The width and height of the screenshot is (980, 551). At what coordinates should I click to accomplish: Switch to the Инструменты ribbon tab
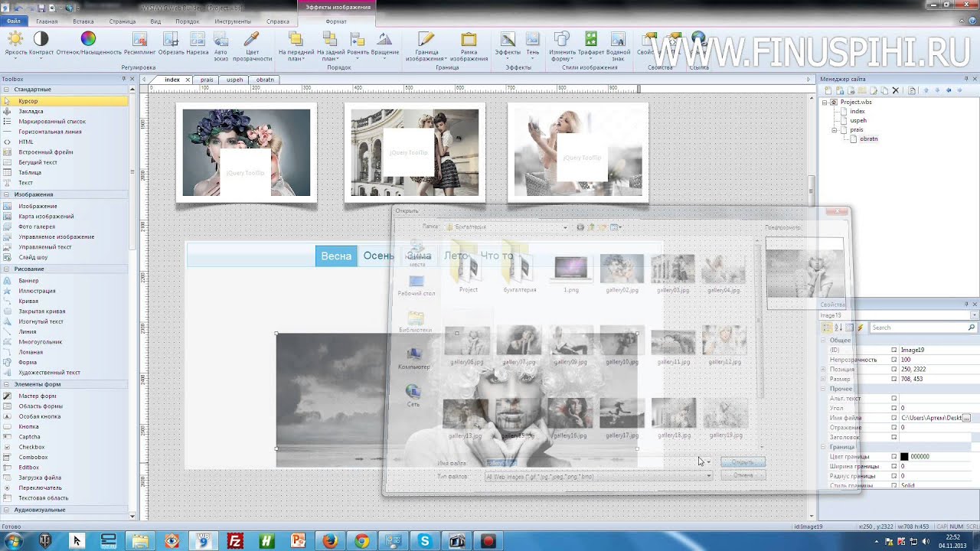tap(233, 21)
